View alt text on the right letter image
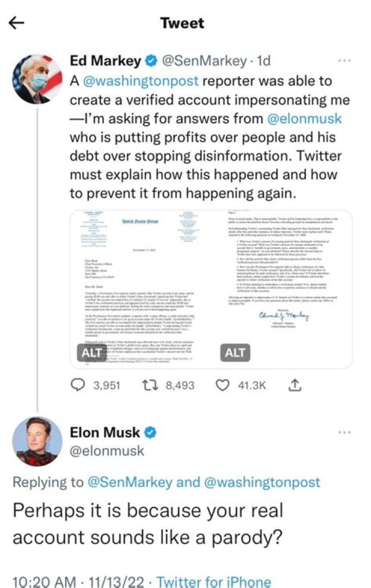 234,353
